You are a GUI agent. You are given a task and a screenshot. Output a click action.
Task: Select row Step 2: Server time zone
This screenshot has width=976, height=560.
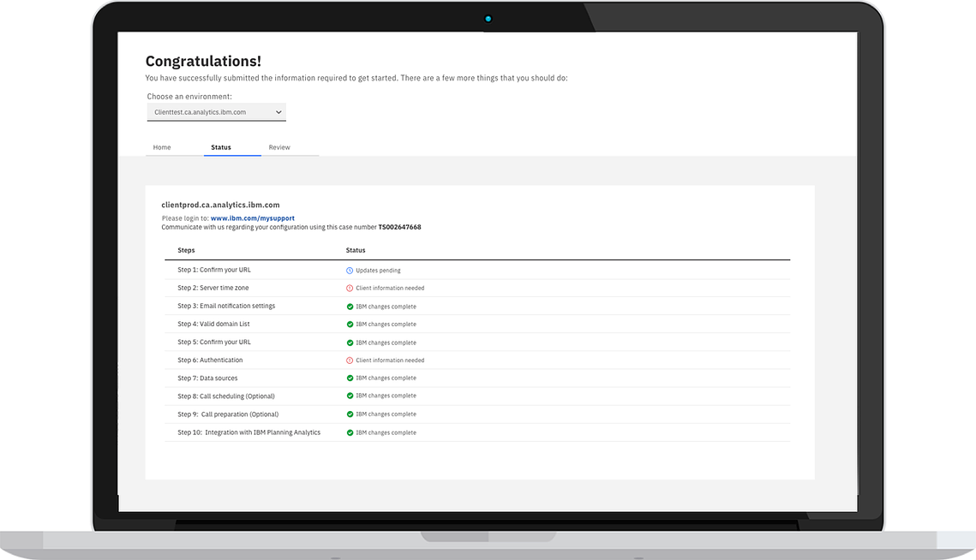[x=477, y=288]
